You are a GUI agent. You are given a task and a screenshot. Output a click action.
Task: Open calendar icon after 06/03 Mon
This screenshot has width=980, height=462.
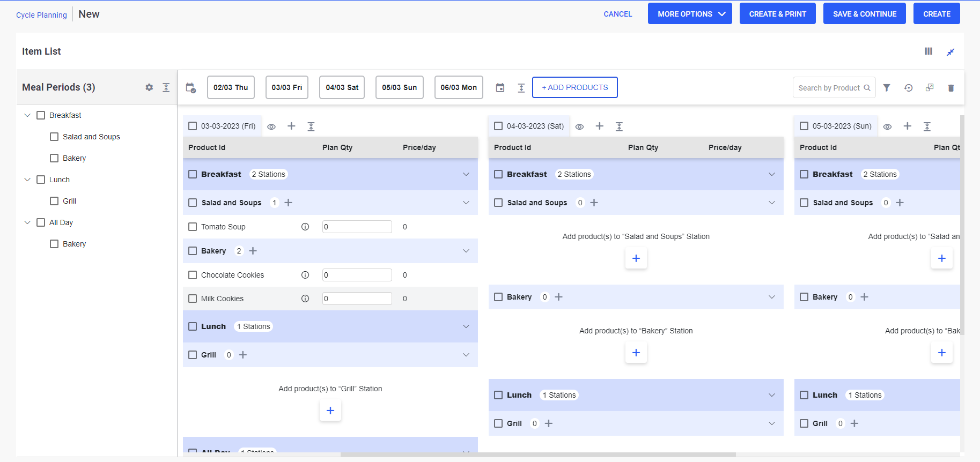click(500, 88)
